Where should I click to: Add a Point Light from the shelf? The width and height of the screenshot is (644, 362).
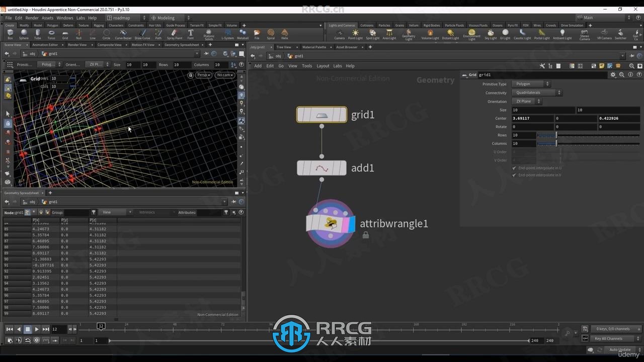click(355, 34)
